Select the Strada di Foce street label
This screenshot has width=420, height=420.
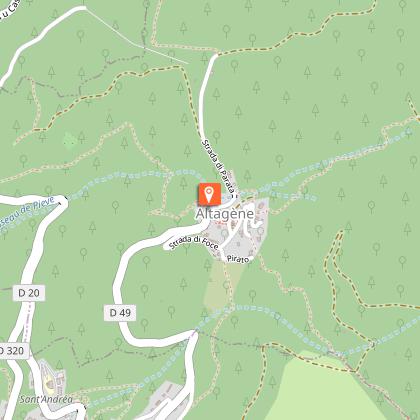pos(194,243)
